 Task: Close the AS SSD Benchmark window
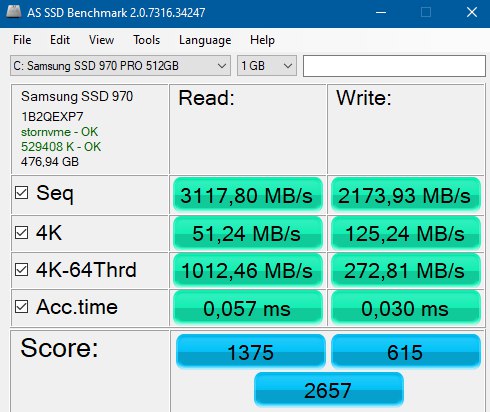(x=472, y=13)
